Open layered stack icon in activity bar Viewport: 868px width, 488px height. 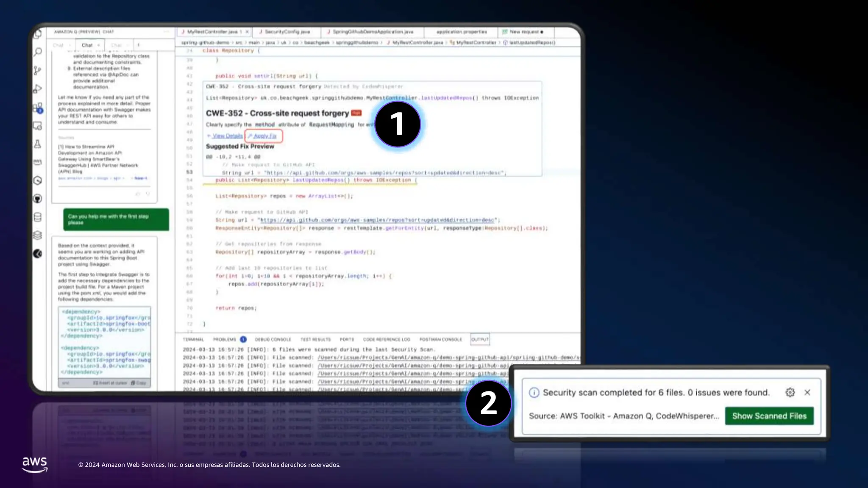point(38,235)
